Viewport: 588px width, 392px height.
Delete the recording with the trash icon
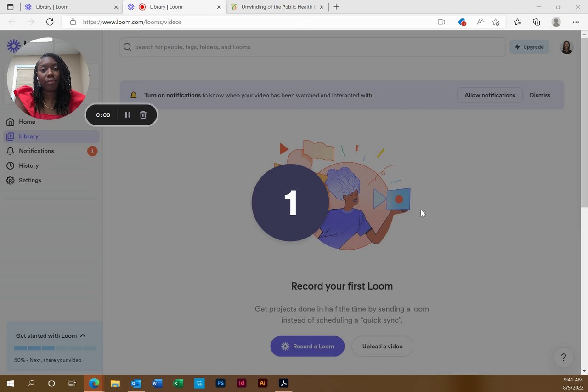[x=143, y=115]
